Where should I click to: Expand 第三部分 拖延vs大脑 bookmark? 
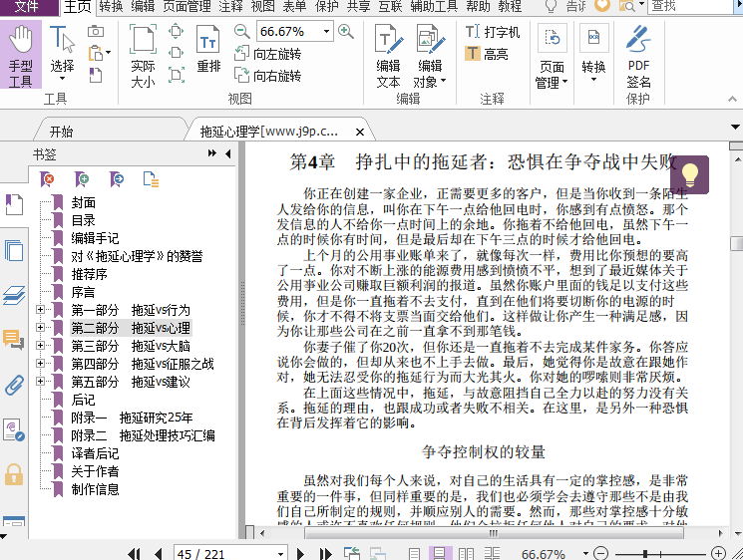point(40,346)
